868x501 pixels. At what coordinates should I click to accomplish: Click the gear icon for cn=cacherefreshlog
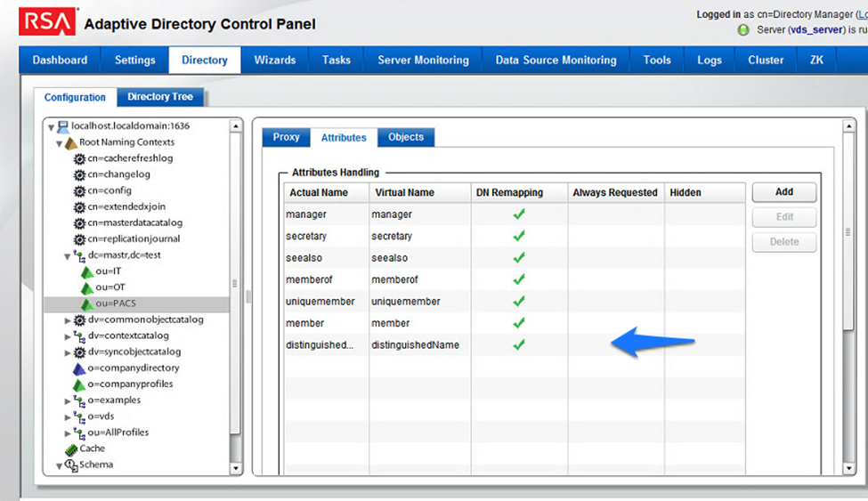click(79, 159)
